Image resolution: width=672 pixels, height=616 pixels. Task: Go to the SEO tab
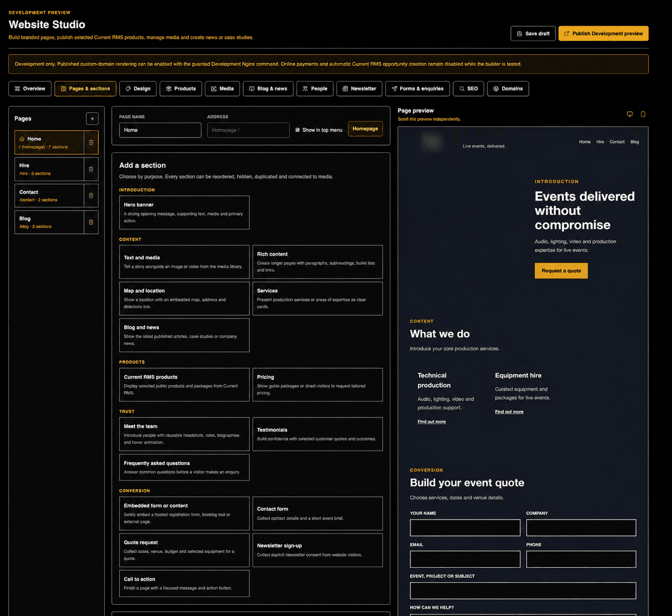point(469,89)
